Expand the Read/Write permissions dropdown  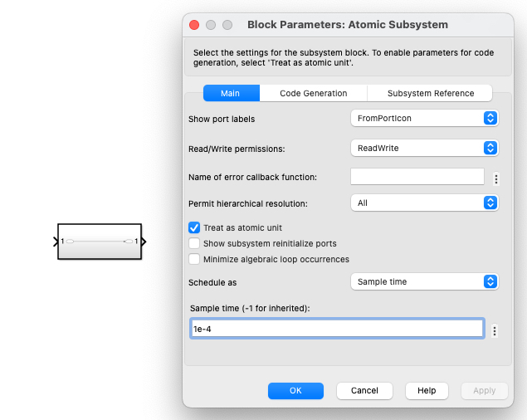(x=424, y=148)
